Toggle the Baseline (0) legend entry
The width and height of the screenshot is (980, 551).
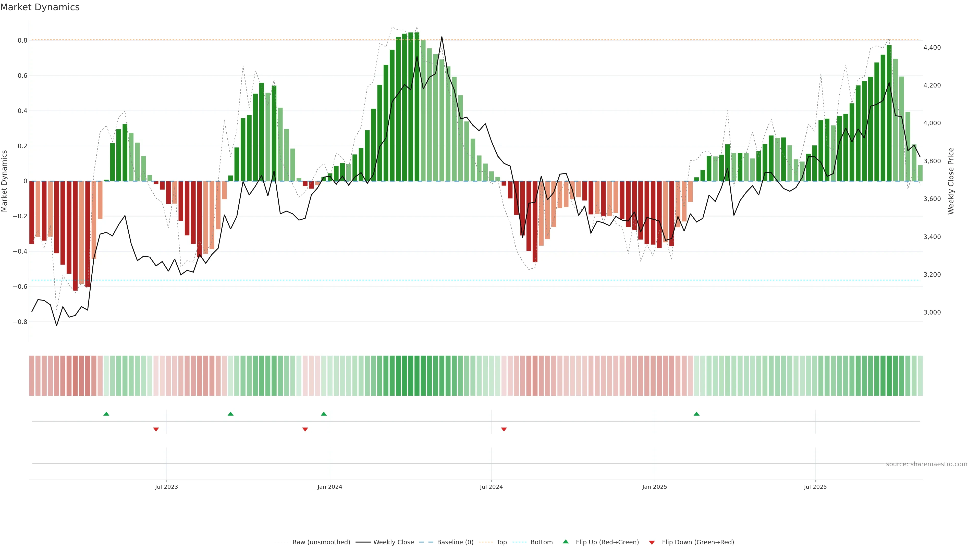pos(455,542)
